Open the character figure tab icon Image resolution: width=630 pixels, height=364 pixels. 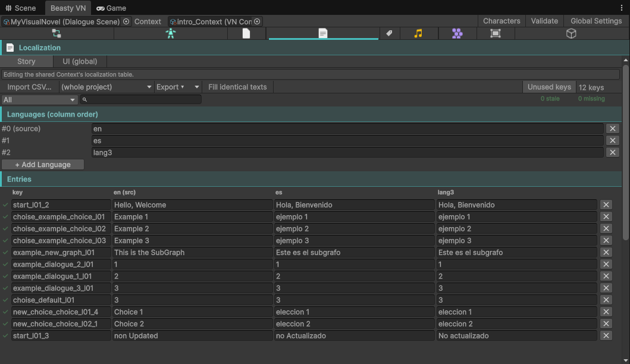171,33
